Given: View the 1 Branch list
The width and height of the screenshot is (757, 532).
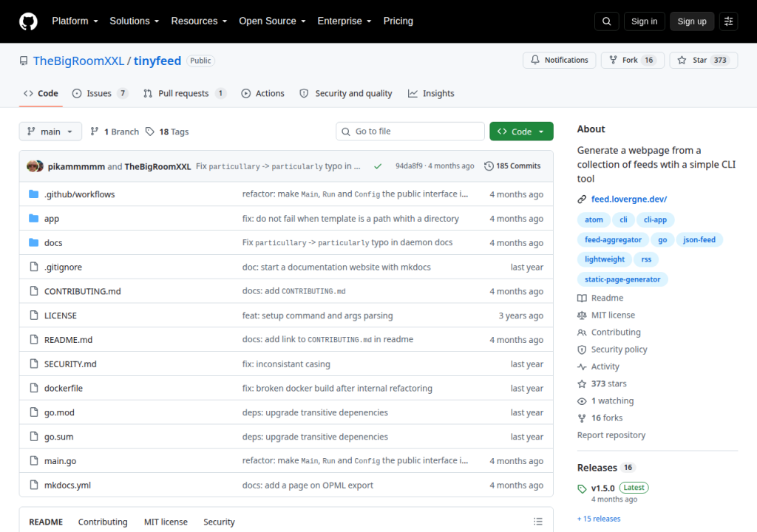Looking at the screenshot, I should (x=115, y=132).
